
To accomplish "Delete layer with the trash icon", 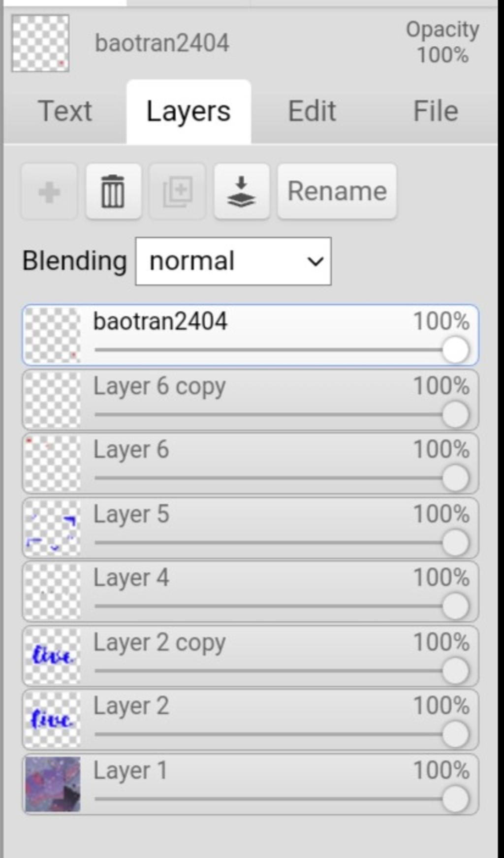I will 113,191.
